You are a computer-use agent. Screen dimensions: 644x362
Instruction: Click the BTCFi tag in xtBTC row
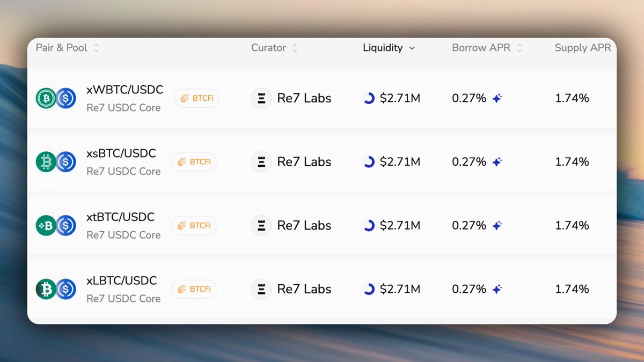coord(194,225)
